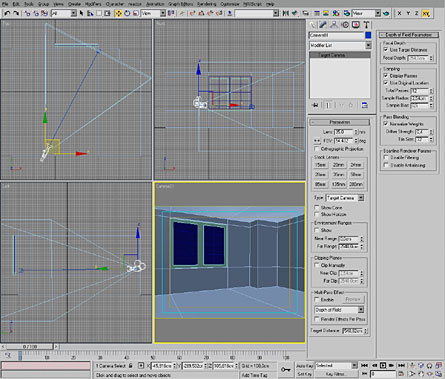Open the Modifiers menu
The height and width of the screenshot is (379, 445).
pyautogui.click(x=93, y=4)
